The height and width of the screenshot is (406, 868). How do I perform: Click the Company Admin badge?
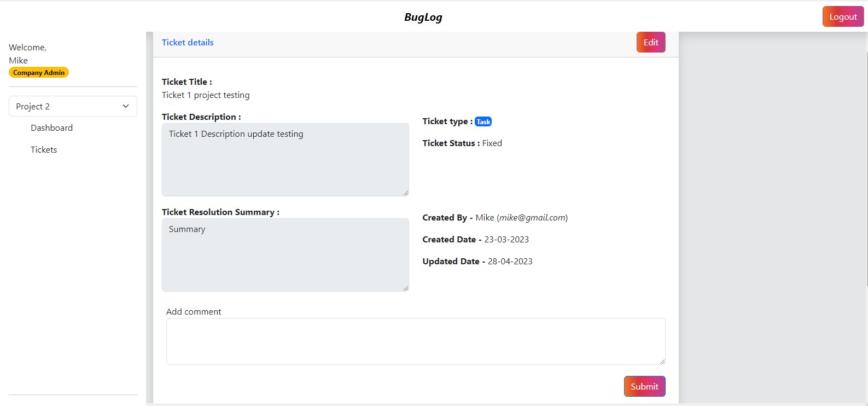tap(39, 73)
